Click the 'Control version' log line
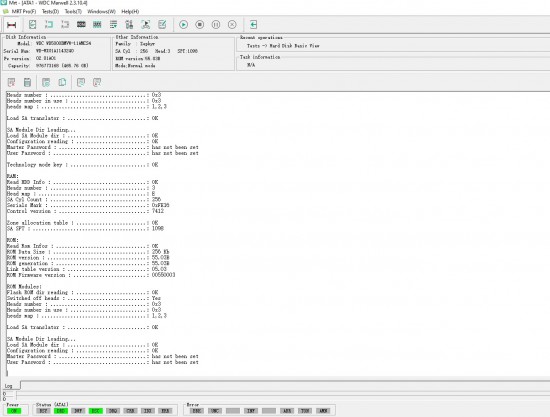 click(x=85, y=211)
